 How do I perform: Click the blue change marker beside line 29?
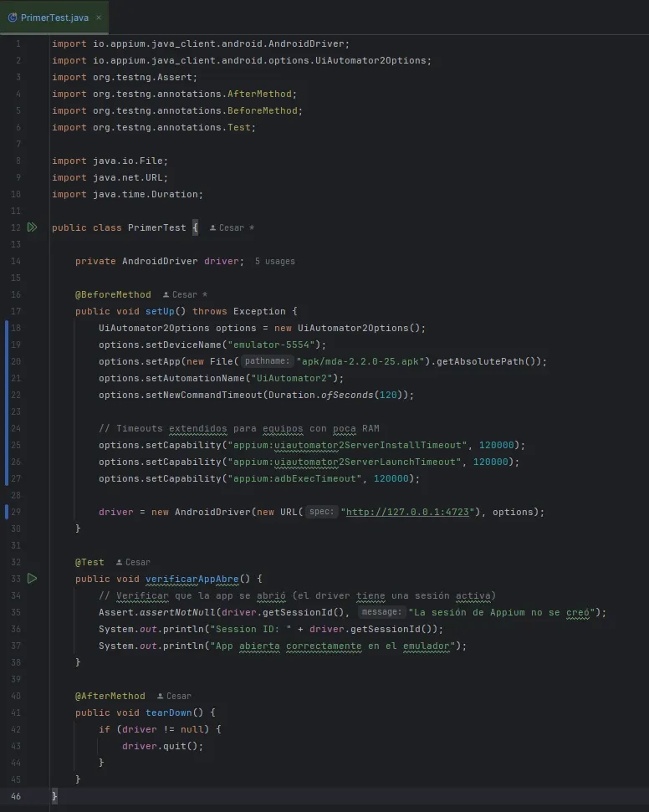point(6,512)
